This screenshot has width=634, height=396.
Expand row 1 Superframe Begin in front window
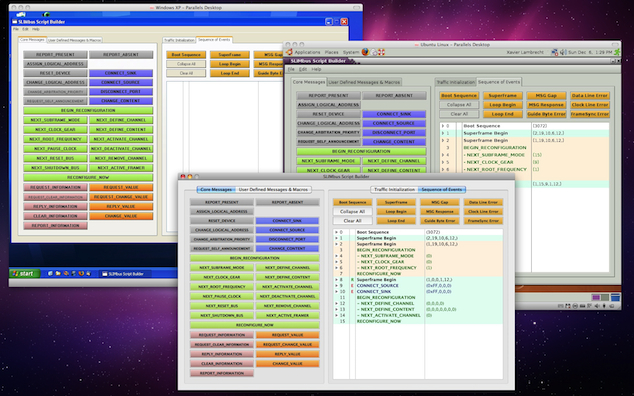pyautogui.click(x=336, y=238)
